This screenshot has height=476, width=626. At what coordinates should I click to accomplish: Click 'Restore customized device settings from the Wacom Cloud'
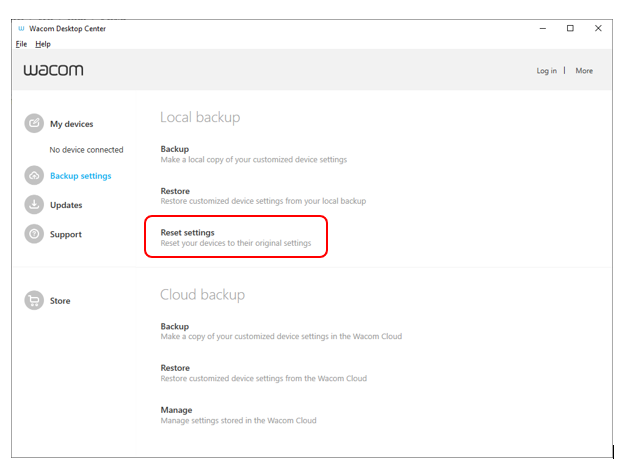[x=263, y=378]
